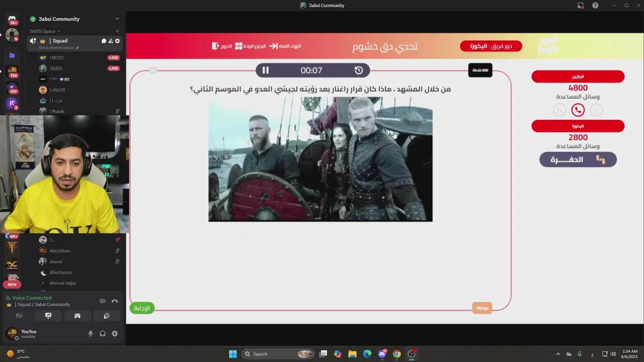Click the 600 points black badge
Screen dimensions: 644x362
[480, 70]
